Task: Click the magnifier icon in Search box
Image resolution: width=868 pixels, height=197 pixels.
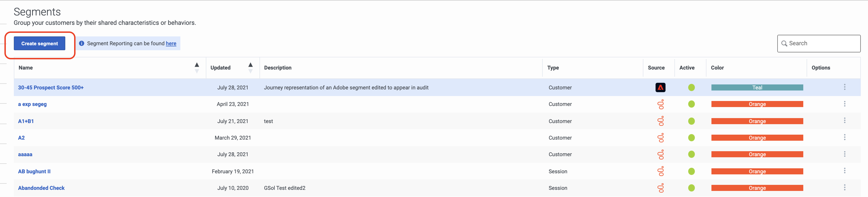Action: point(784,43)
